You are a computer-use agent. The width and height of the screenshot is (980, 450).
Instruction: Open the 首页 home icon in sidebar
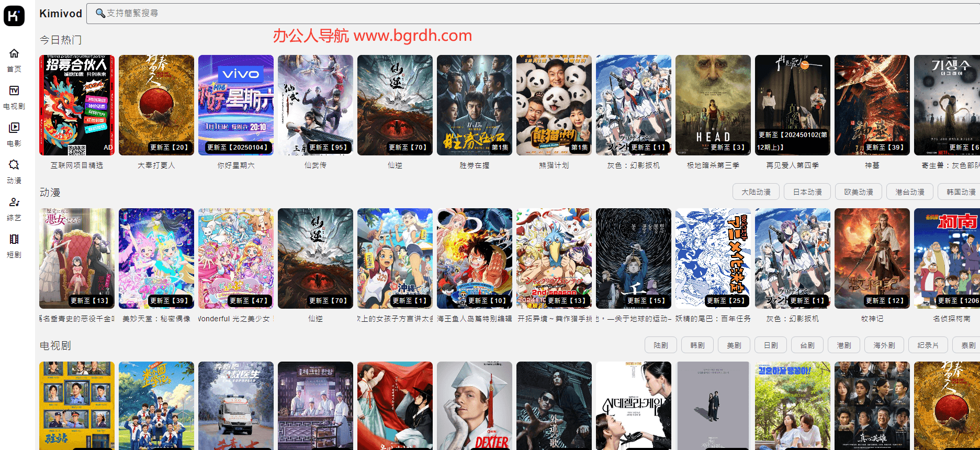tap(14, 54)
